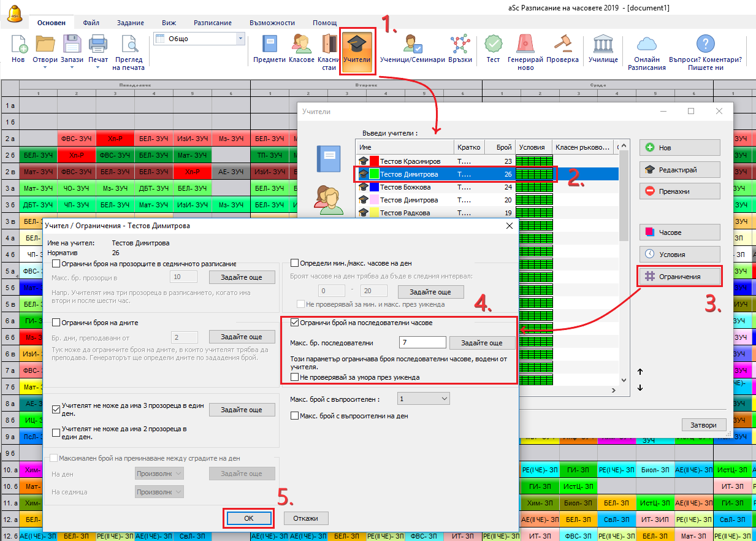Check Не проверявай за умора през уикенда

tap(295, 377)
